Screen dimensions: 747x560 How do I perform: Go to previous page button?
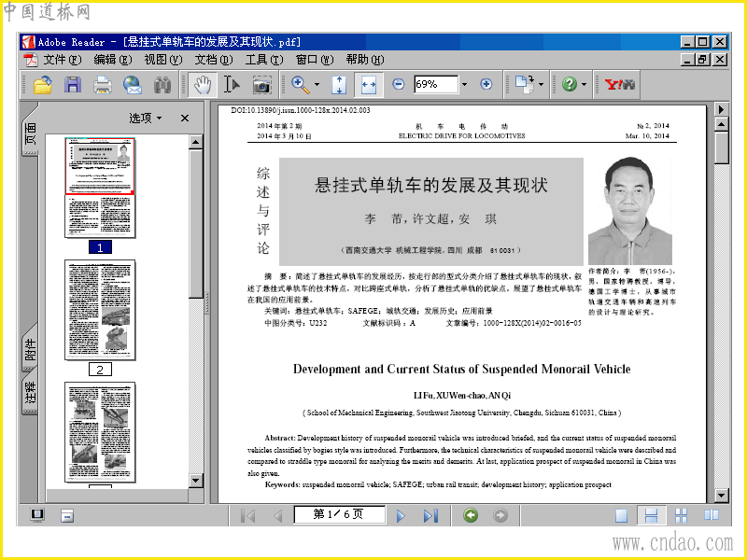(x=278, y=515)
